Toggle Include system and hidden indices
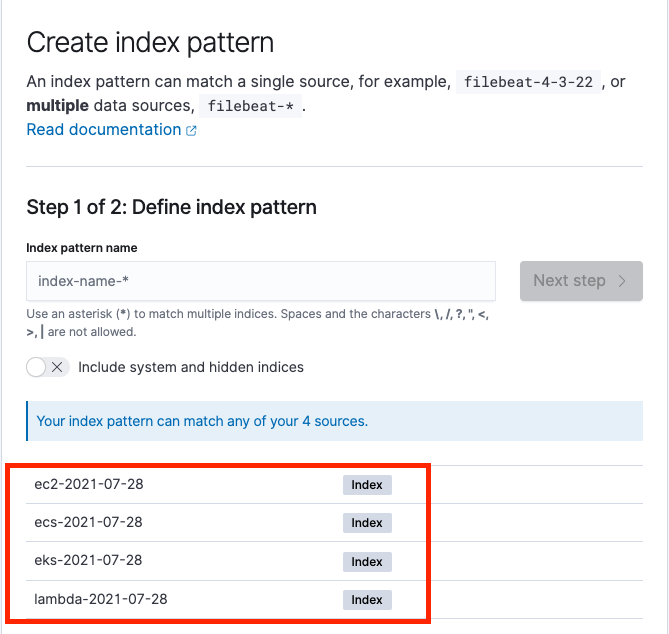The height and width of the screenshot is (634, 669). (x=48, y=367)
